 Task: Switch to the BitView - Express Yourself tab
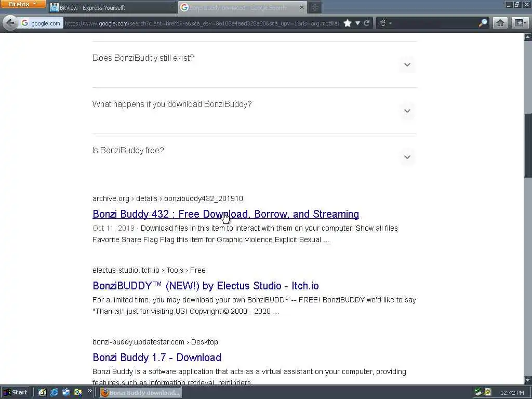(x=112, y=7)
